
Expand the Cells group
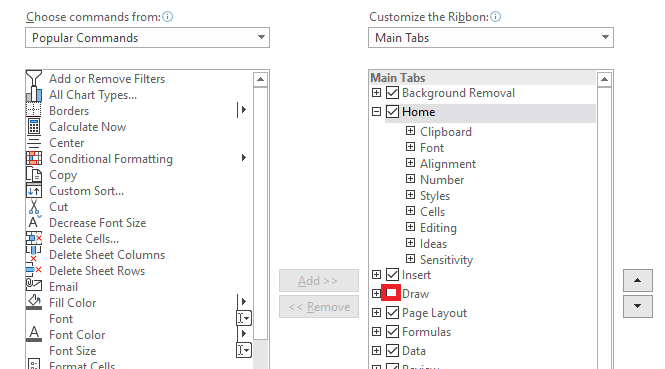click(x=410, y=211)
